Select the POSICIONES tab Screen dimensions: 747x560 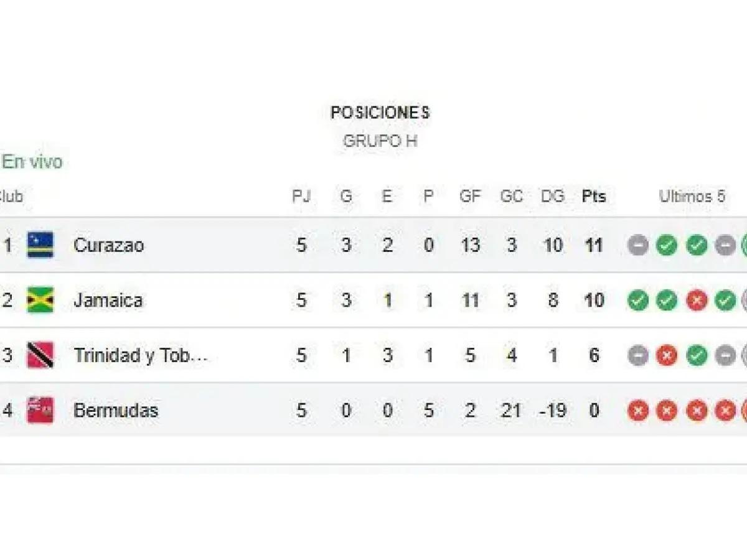(380, 113)
